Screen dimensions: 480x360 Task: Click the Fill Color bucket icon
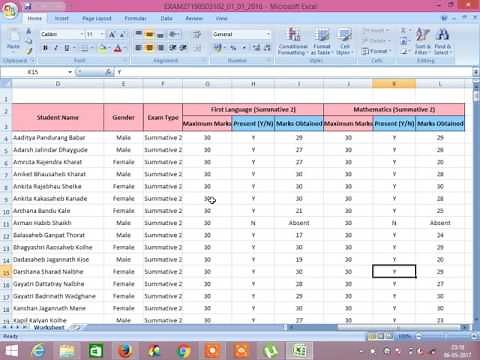(103, 48)
